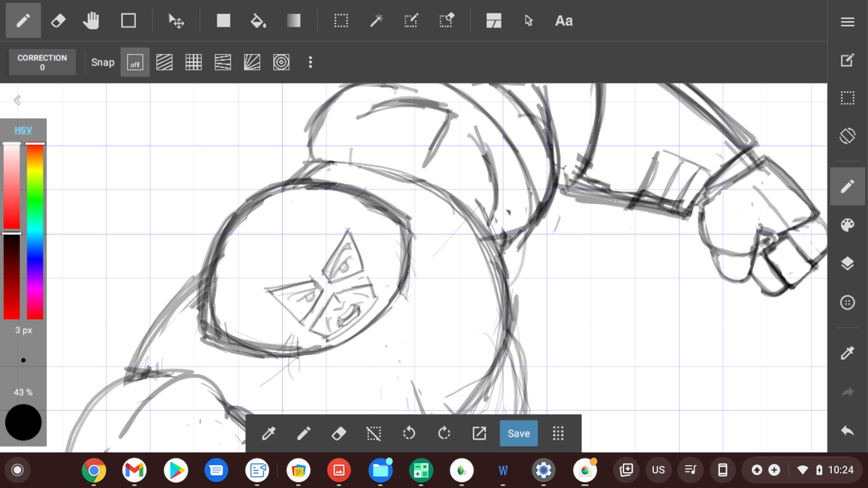Adjust the dark red value bar

[11, 276]
